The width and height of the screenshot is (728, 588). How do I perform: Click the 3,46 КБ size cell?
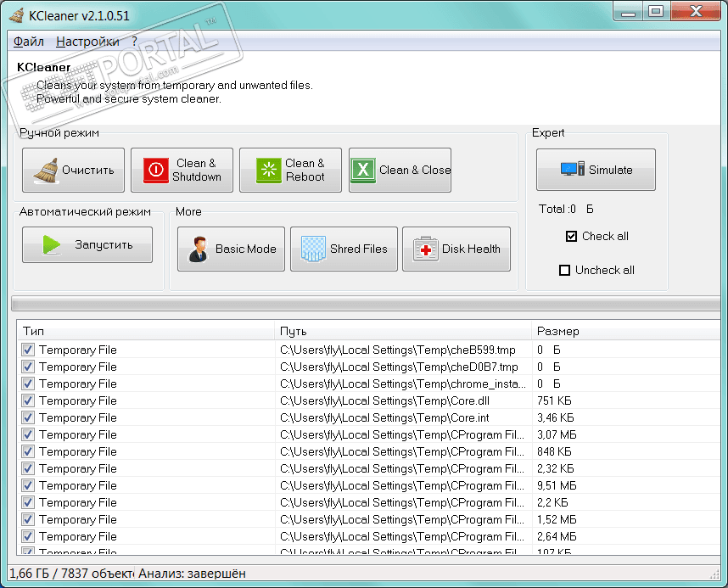555,417
